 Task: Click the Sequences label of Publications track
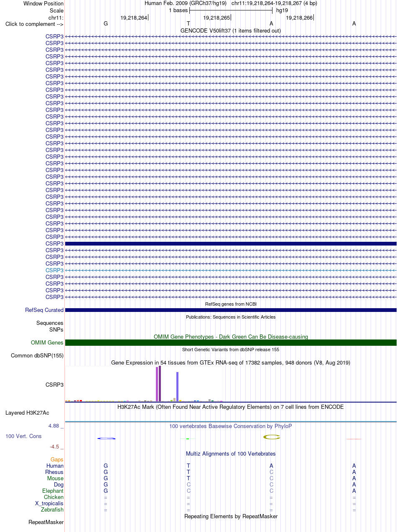pos(50,323)
